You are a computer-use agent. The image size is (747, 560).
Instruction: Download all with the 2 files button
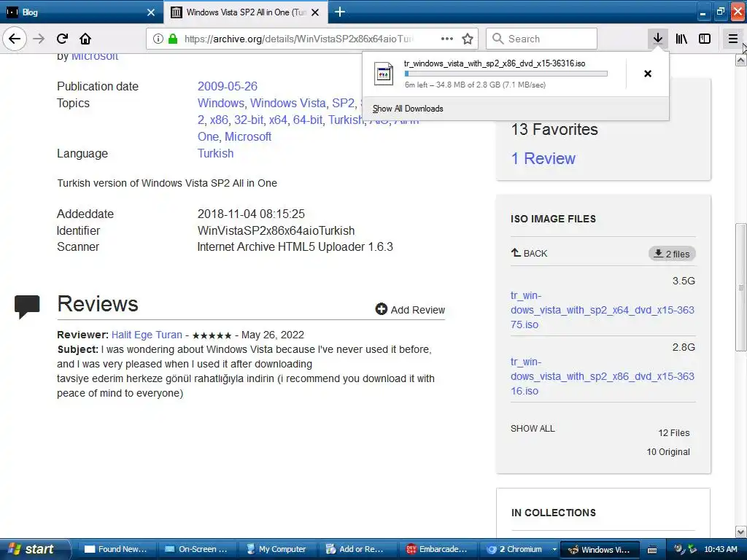[672, 254]
